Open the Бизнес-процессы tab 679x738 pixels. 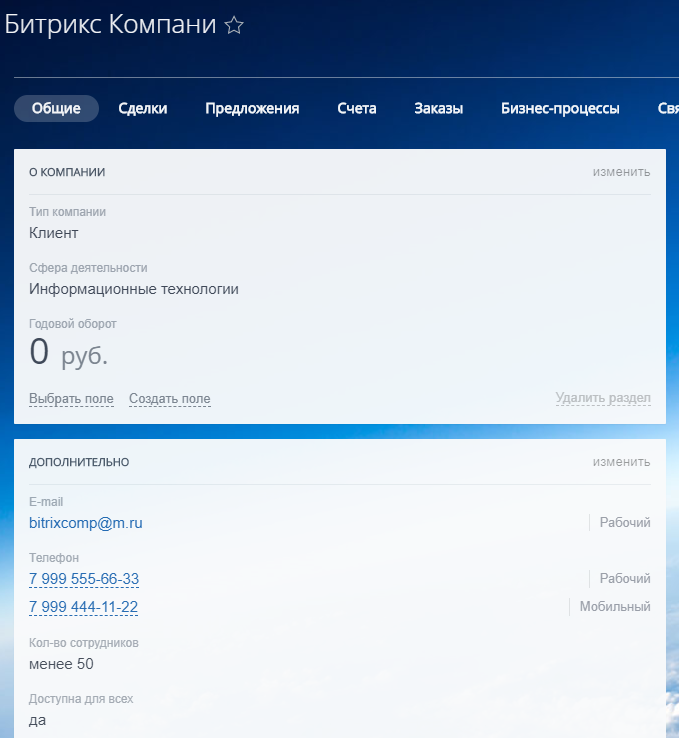560,108
